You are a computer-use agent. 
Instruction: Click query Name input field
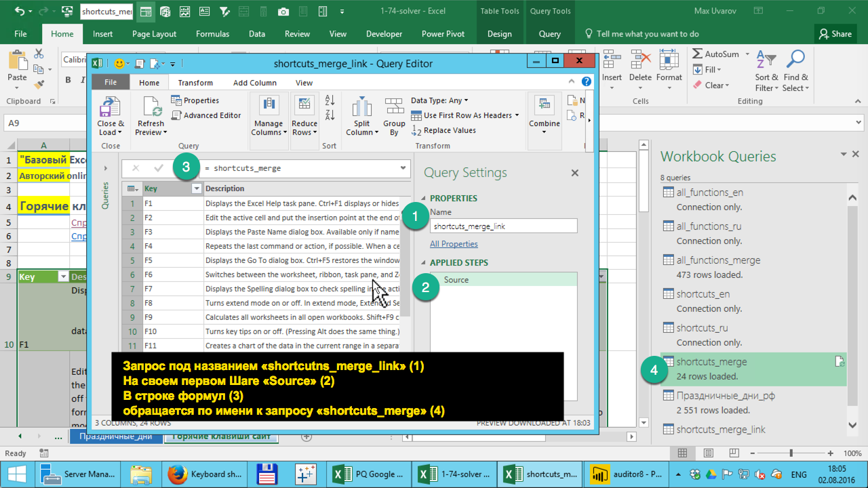(x=503, y=226)
